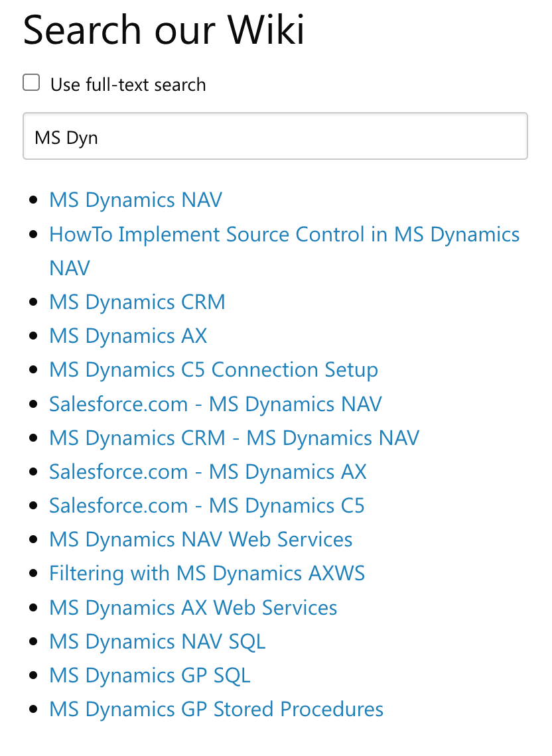
Task: Open MS Dynamics GP Stored Procedures link
Action: [216, 710]
